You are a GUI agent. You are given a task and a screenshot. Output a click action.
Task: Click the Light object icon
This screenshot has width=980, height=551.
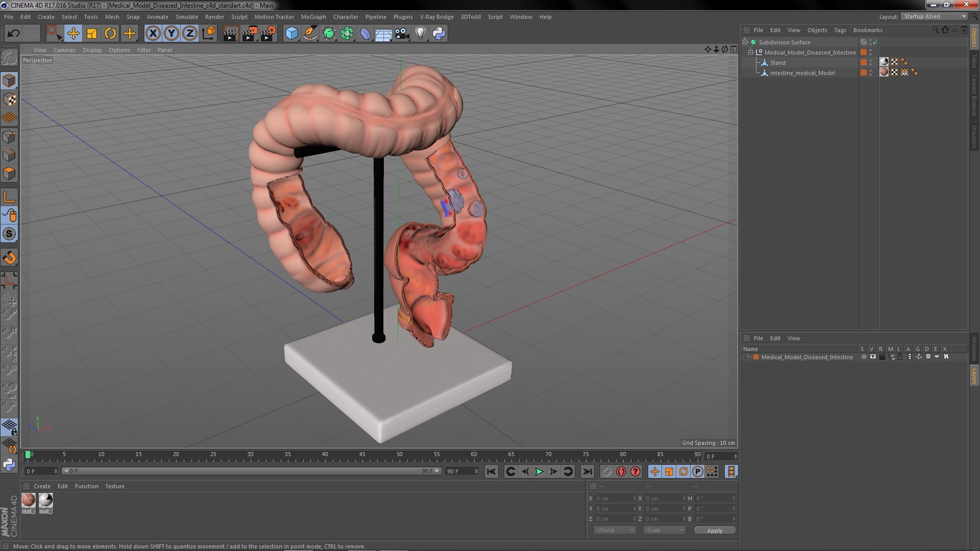point(420,34)
